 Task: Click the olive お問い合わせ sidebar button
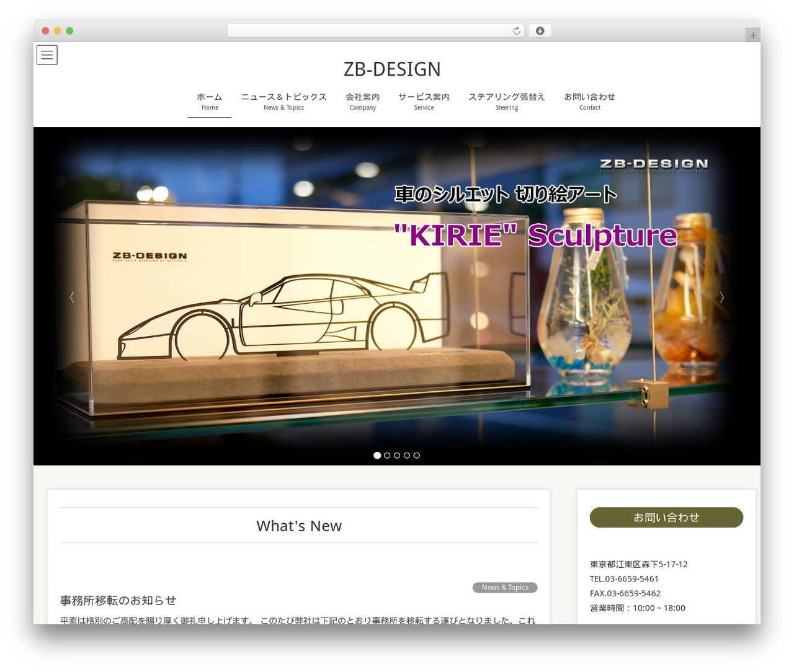666,518
